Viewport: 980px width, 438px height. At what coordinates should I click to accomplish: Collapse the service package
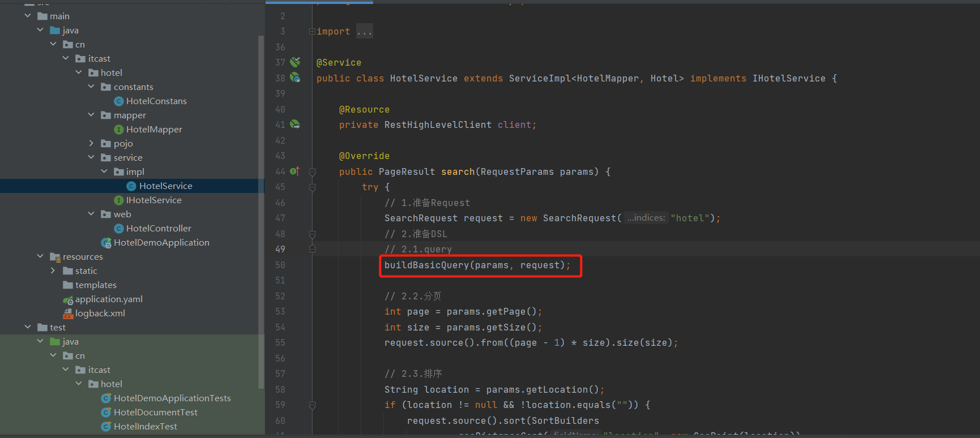click(91, 157)
